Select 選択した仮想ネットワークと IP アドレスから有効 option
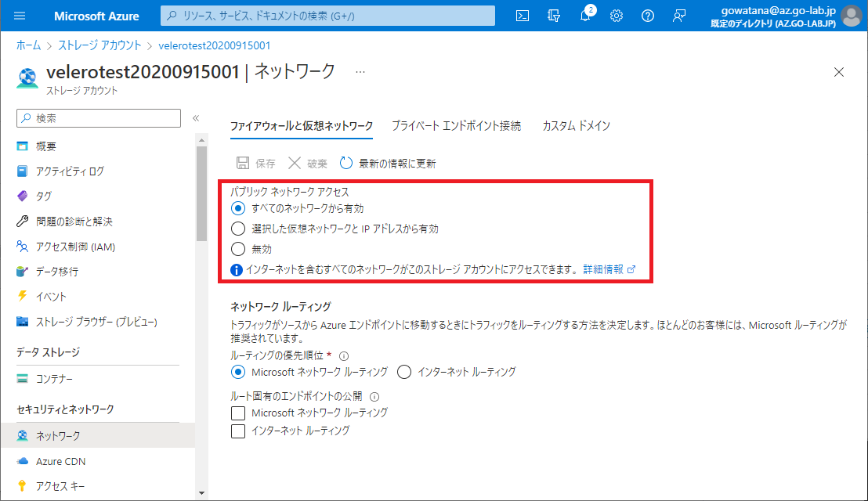 (x=238, y=229)
